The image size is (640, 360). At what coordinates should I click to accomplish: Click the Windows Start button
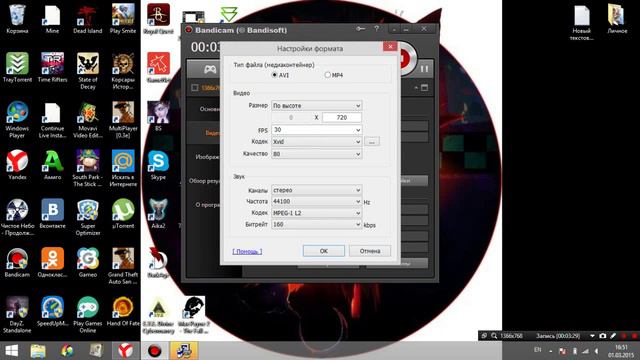click(11, 351)
